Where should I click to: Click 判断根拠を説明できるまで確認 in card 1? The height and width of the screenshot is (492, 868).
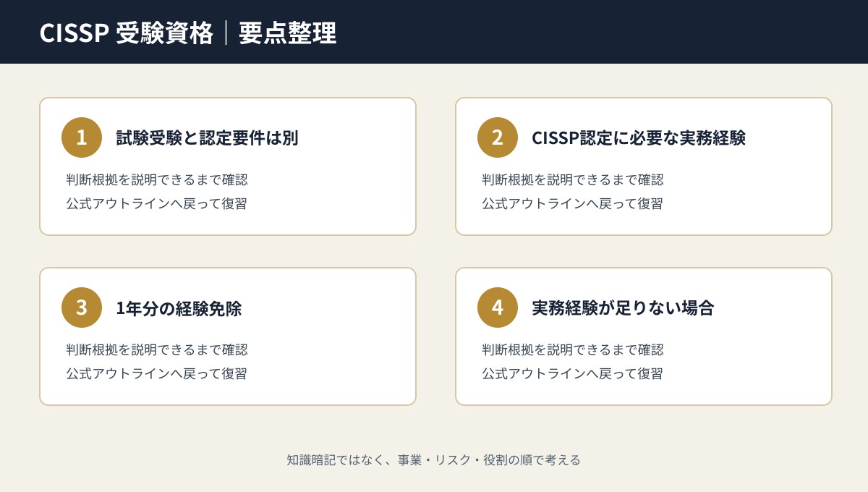[x=157, y=180]
